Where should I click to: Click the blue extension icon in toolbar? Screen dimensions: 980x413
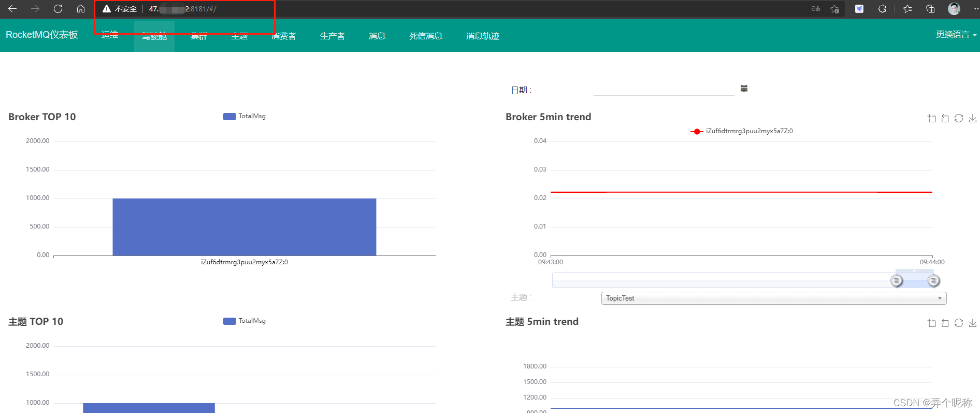859,9
